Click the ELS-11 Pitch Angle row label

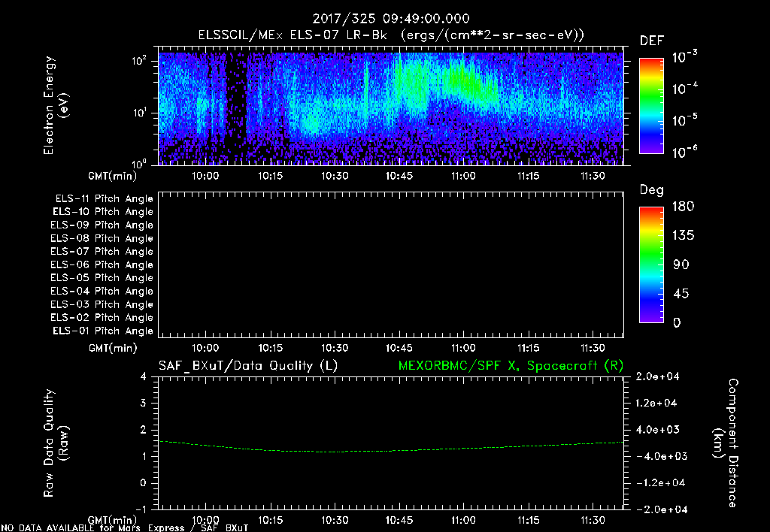(x=104, y=199)
